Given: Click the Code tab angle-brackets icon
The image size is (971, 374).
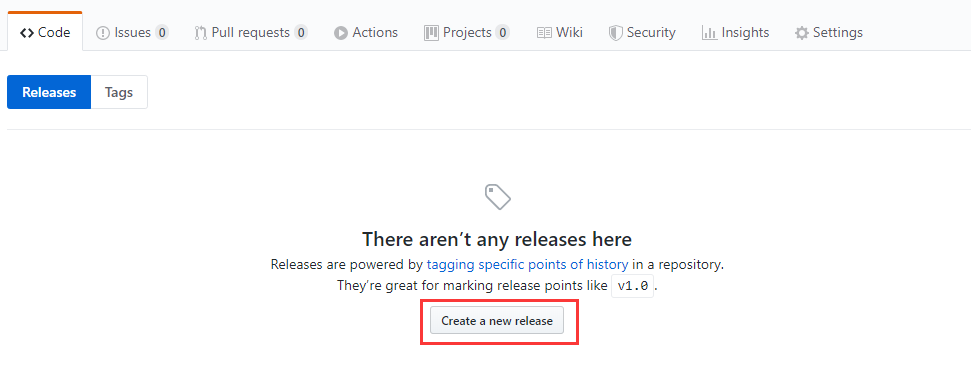Looking at the screenshot, I should coord(27,33).
